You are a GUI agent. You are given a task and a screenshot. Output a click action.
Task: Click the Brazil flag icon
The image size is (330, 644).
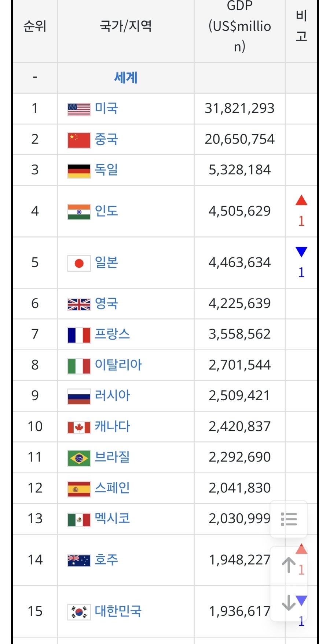(79, 458)
